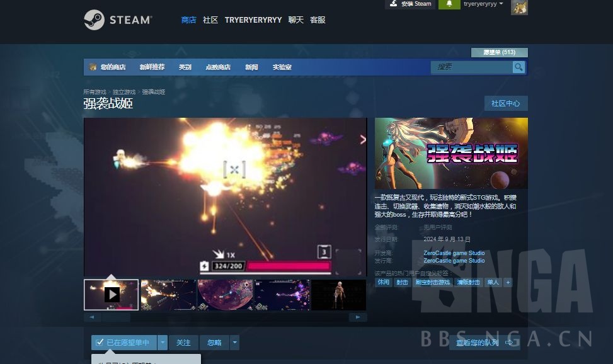Click thumbnail strip scrollbar handle
613x364 pixels.
click(x=116, y=317)
